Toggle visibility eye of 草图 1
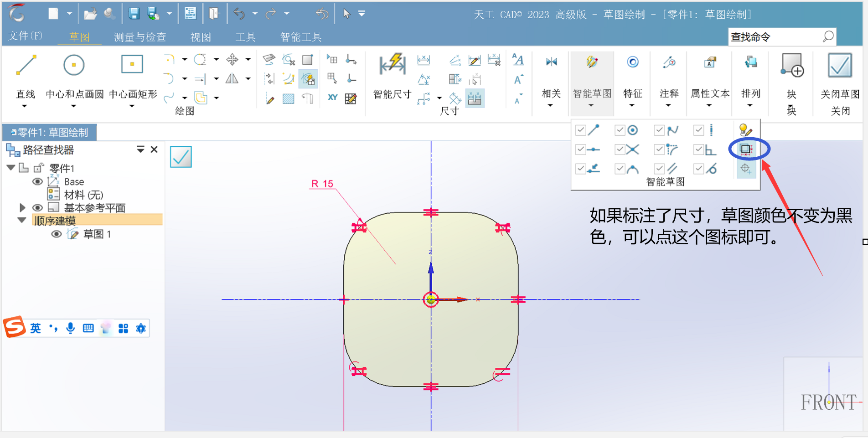The image size is (868, 438). (56, 234)
